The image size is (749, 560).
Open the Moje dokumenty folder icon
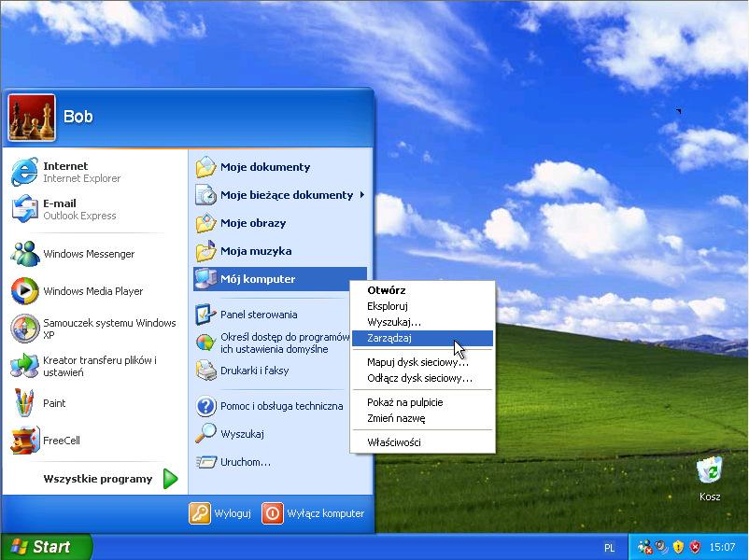(x=205, y=167)
